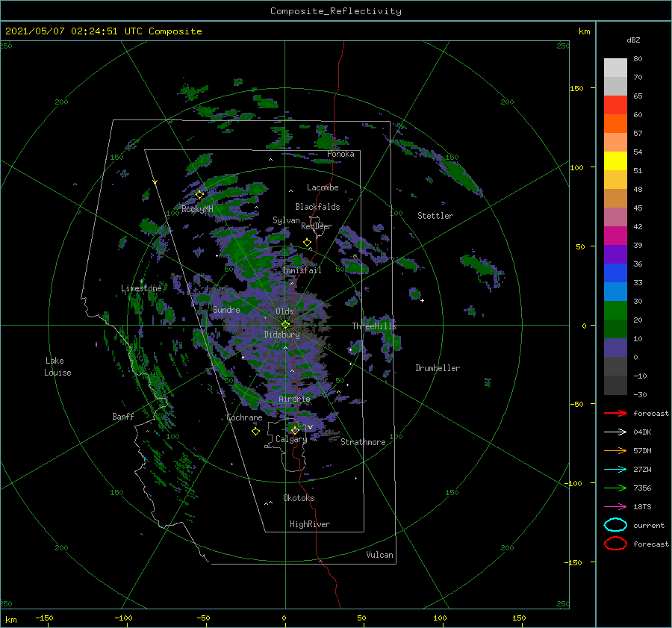Select the light gray 80 dBZ swatch
Screen dimensions: 672x628
(615, 67)
